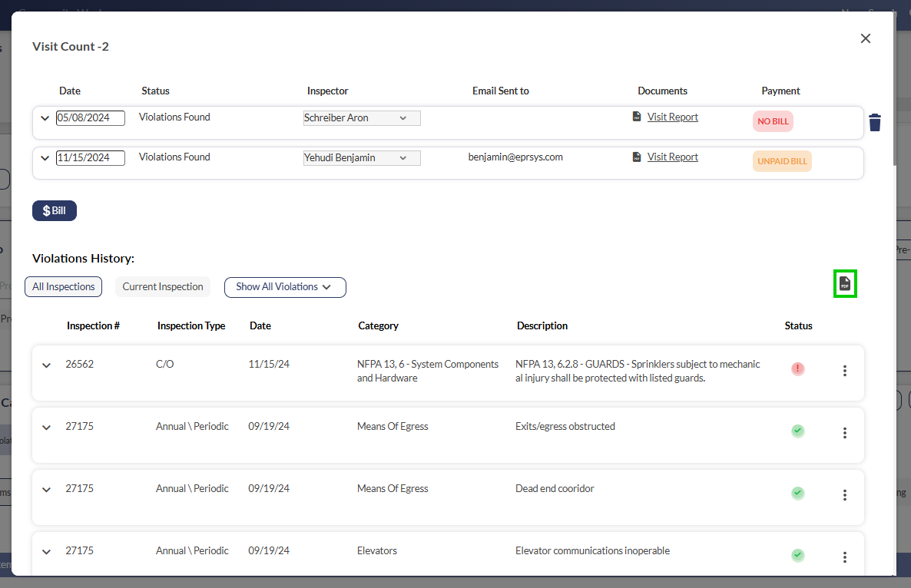
Task: Open three-dot menu for NFPA 13 violation
Action: 845,371
